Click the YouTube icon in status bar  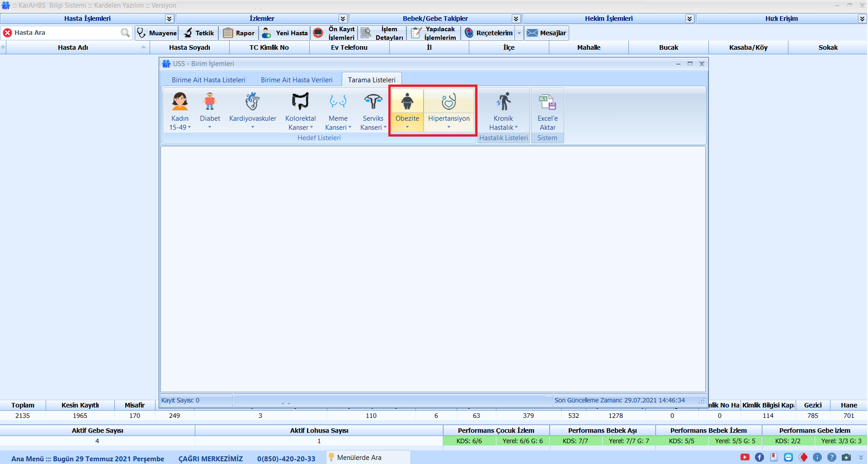(745, 457)
